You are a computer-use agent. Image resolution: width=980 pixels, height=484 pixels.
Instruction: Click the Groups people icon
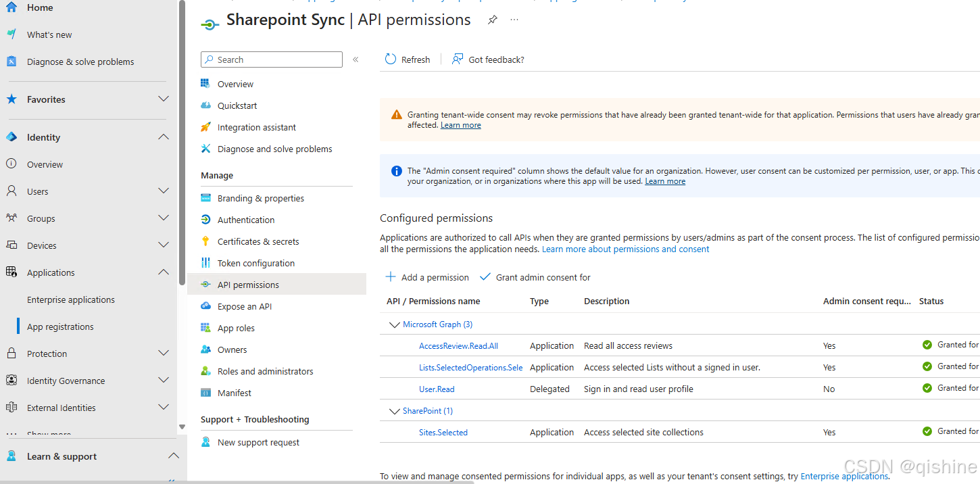coord(11,218)
